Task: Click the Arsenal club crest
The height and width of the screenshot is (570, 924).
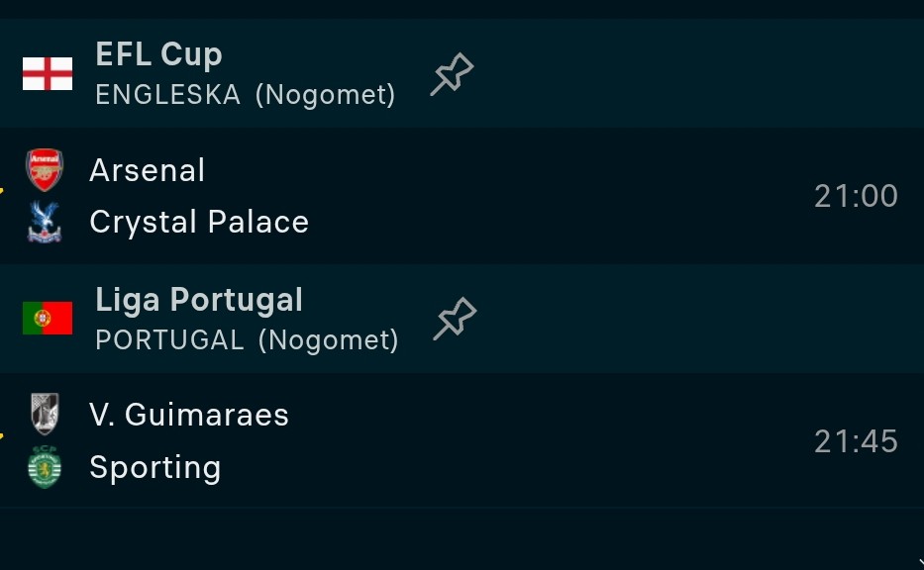Action: [x=45, y=170]
